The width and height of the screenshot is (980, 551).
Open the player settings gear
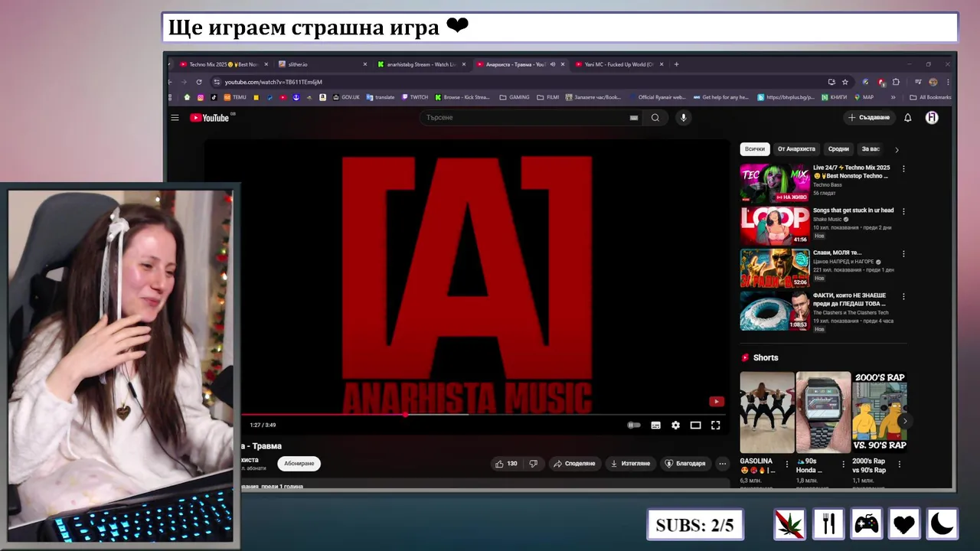pos(675,425)
